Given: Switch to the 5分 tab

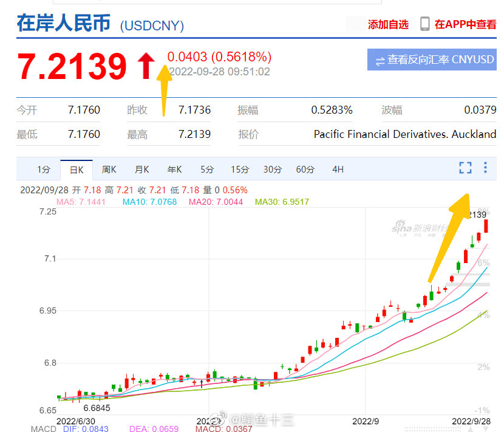Looking at the screenshot, I should tap(207, 169).
